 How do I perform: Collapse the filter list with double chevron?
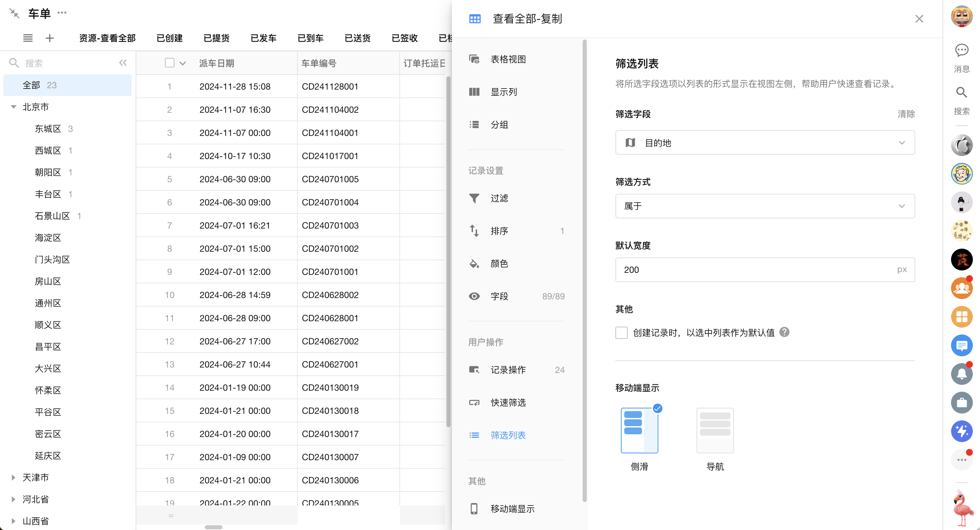[123, 63]
